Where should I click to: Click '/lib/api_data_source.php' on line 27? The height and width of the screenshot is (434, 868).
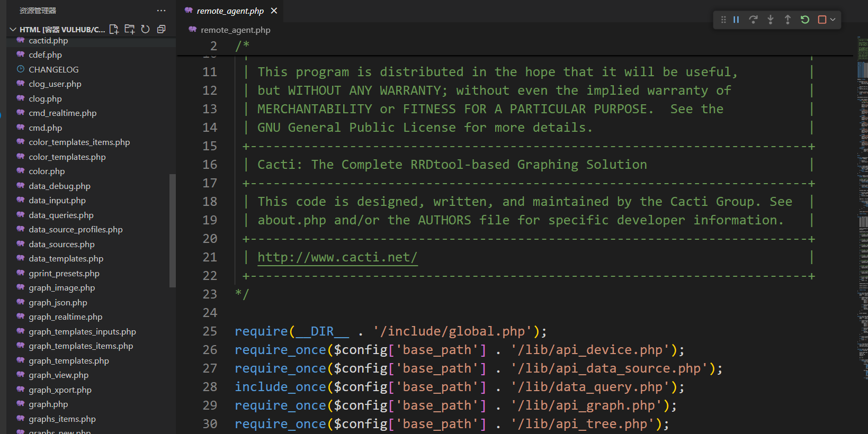click(x=610, y=368)
